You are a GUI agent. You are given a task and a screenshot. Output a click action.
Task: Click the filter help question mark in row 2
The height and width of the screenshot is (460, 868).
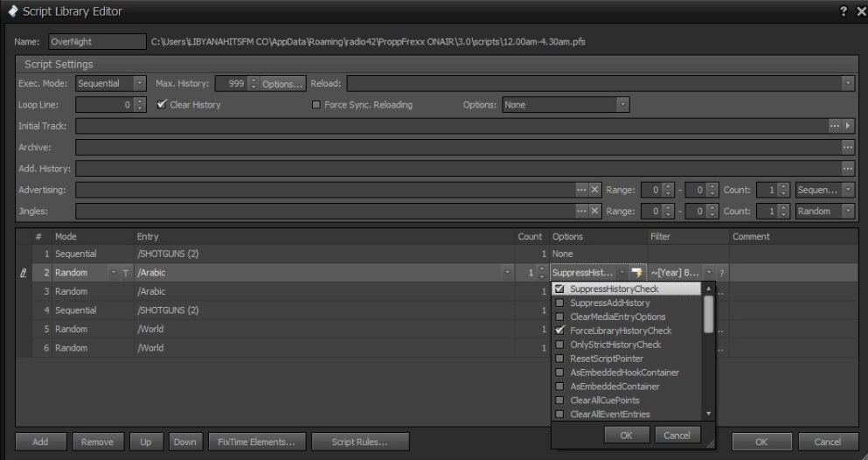[721, 273]
